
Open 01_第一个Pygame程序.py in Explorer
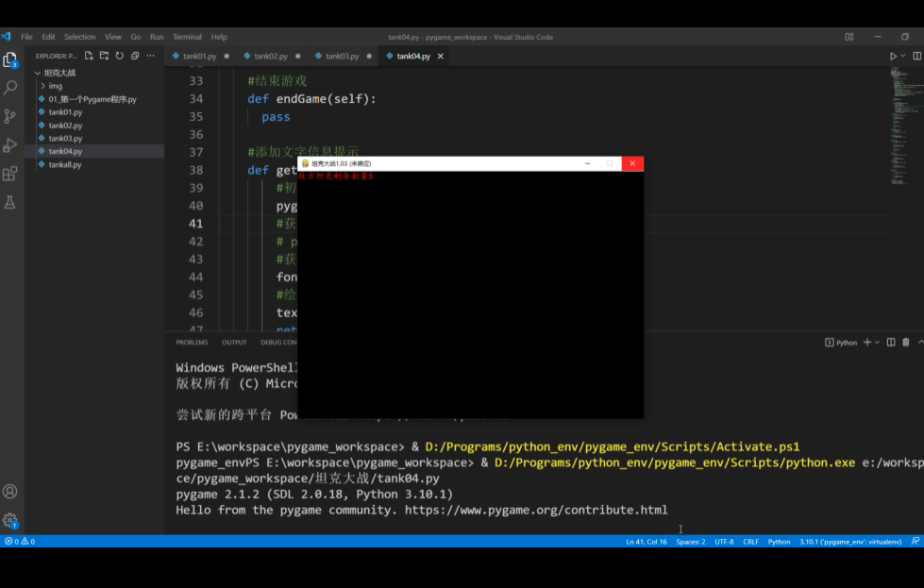point(92,99)
